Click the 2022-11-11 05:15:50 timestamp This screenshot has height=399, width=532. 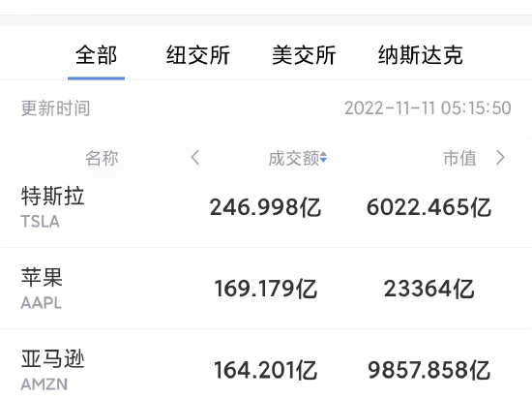click(x=428, y=108)
